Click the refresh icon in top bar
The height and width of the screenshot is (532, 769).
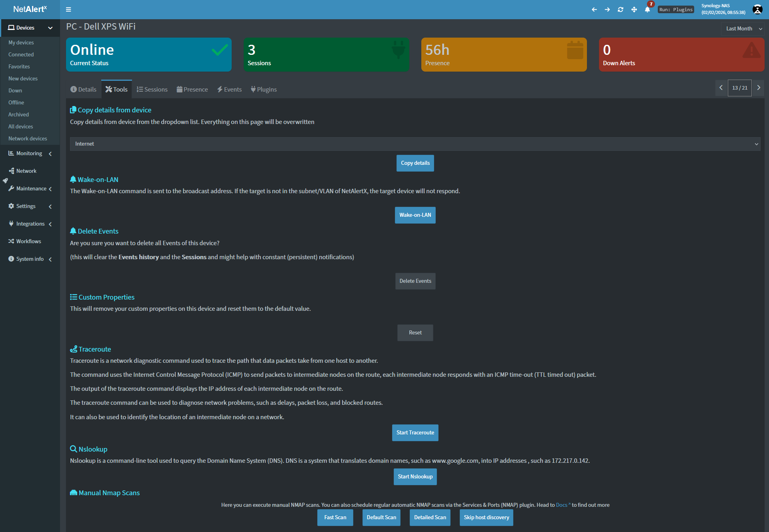coord(621,10)
